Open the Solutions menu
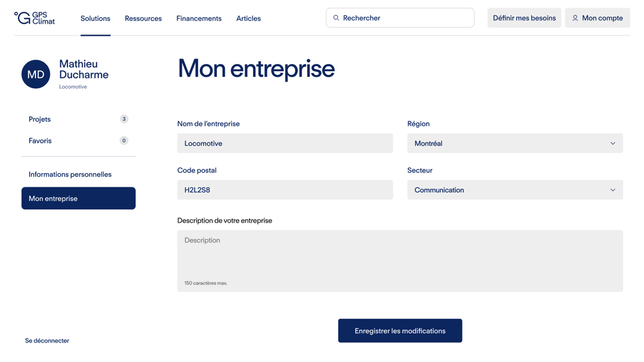 coord(95,19)
